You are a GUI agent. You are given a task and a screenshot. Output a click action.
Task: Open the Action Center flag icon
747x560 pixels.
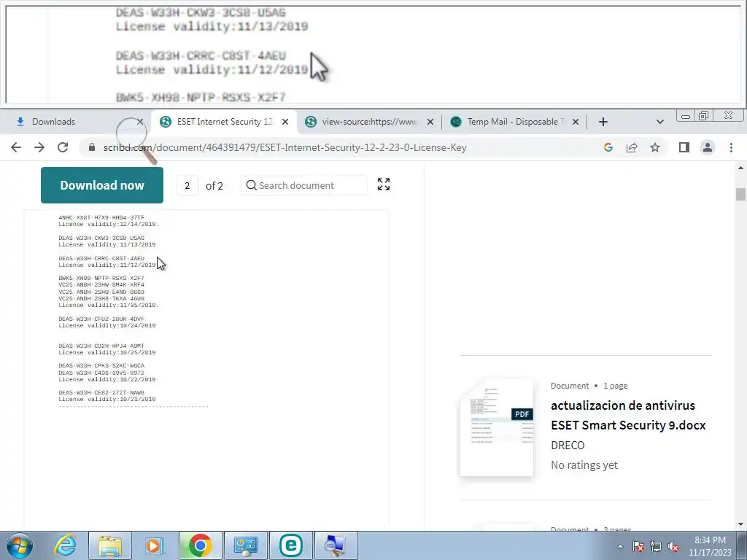[638, 546]
